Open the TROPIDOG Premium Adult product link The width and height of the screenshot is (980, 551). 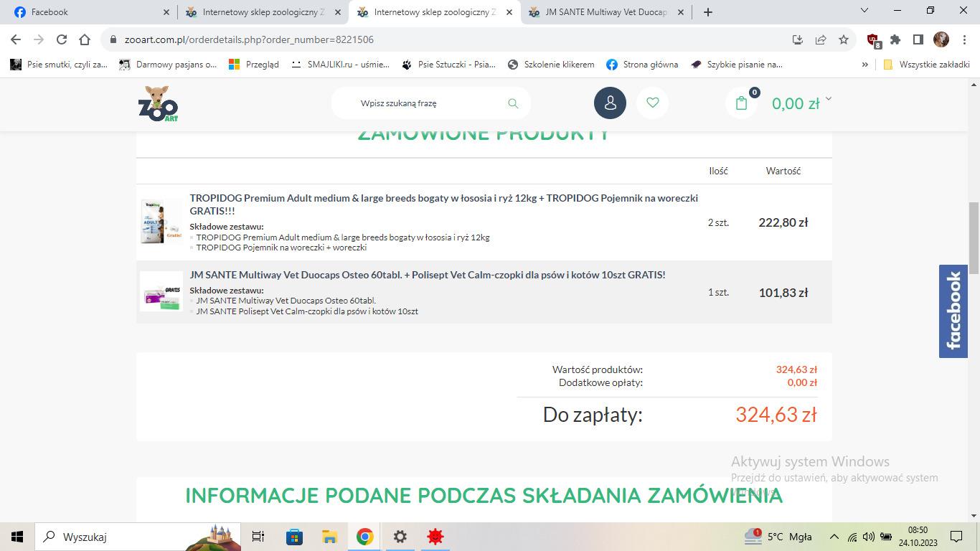[x=443, y=204]
